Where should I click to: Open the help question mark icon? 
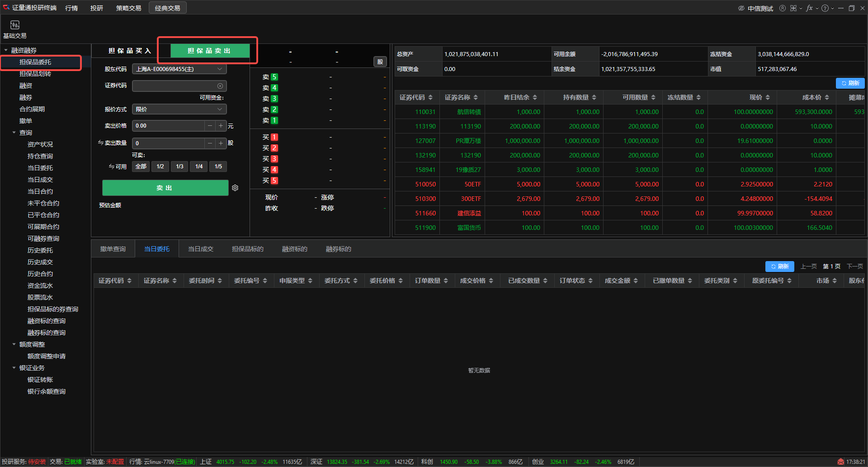825,8
